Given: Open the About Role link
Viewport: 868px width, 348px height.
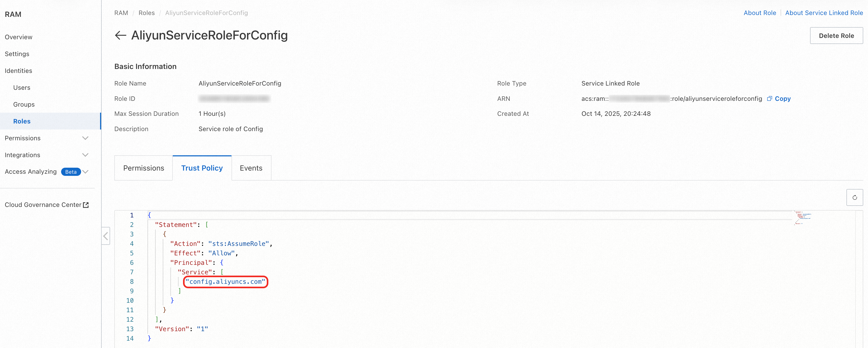Looking at the screenshot, I should pos(759,13).
